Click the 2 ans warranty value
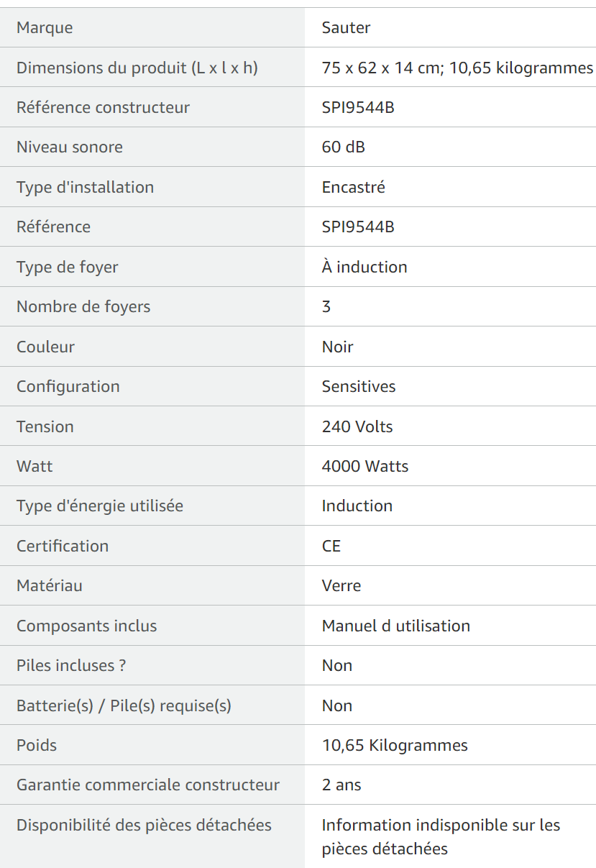Screen dimensions: 596x868 tap(341, 785)
